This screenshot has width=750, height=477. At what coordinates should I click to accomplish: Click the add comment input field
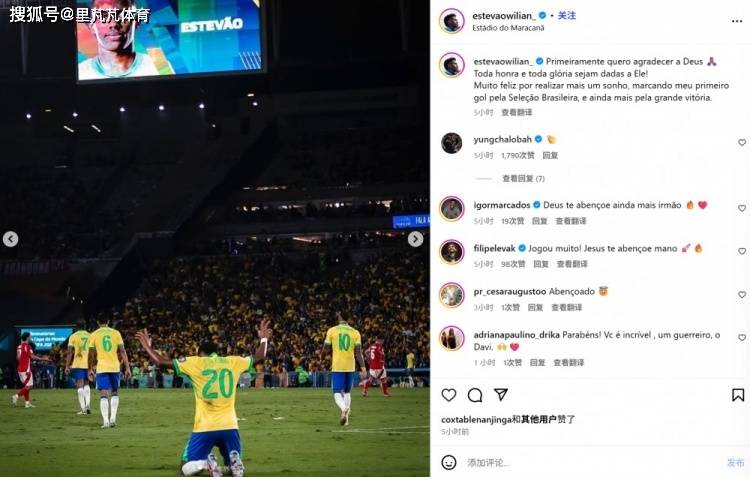[593, 463]
